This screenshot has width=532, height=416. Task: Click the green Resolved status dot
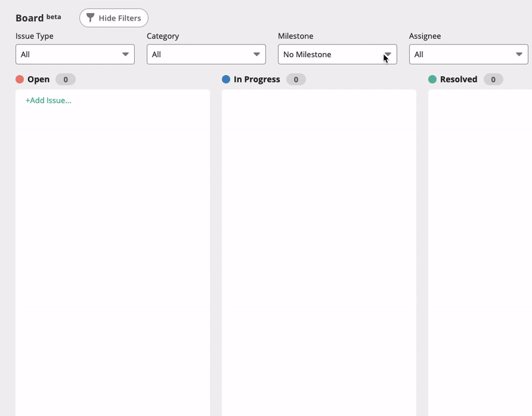click(x=432, y=79)
